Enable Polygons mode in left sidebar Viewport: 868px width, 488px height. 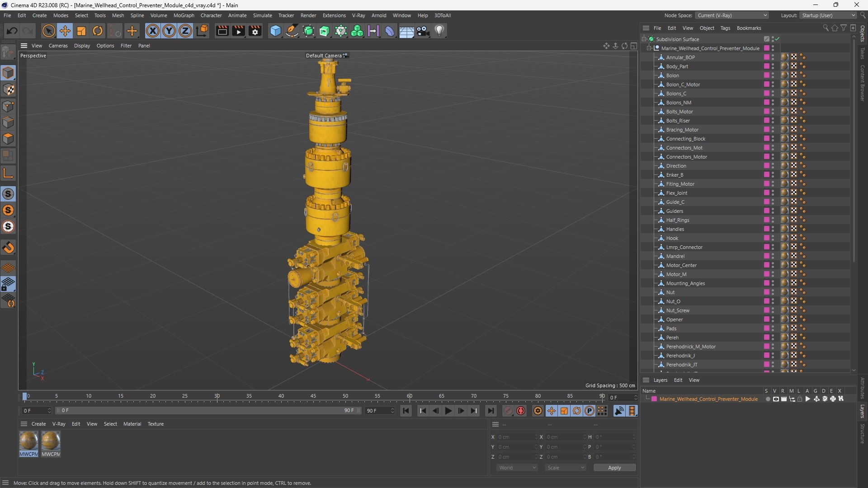8,139
